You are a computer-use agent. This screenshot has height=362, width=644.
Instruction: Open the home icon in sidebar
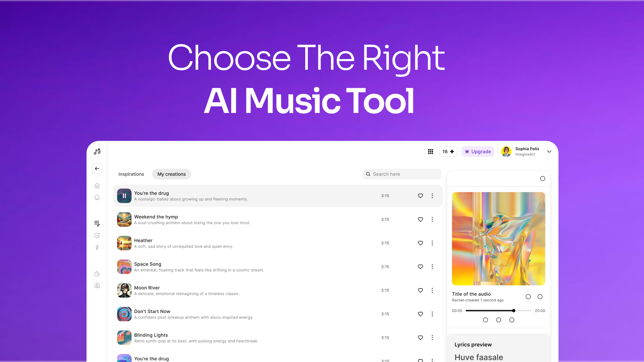click(x=97, y=186)
